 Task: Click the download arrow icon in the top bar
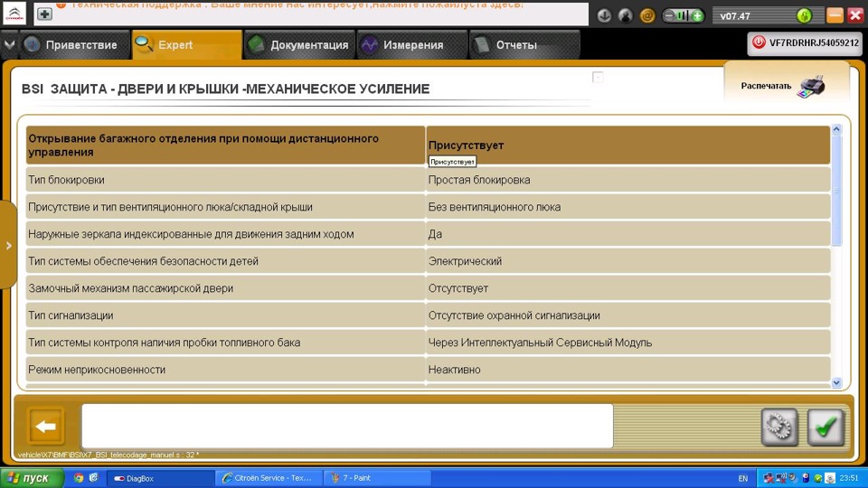pyautogui.click(x=604, y=15)
